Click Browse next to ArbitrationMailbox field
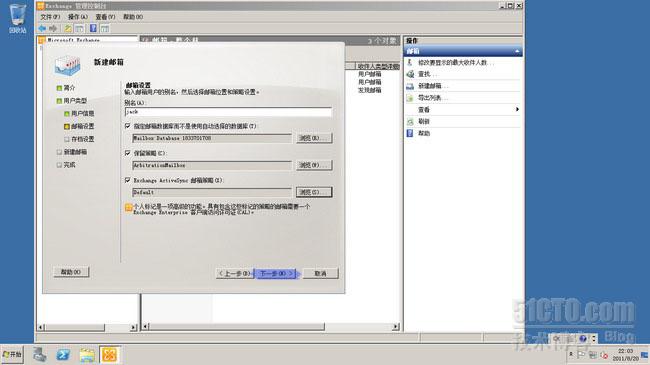 [x=314, y=165]
